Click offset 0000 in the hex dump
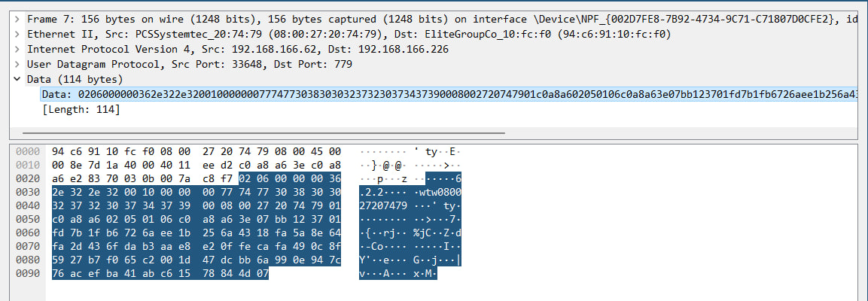 coord(27,151)
